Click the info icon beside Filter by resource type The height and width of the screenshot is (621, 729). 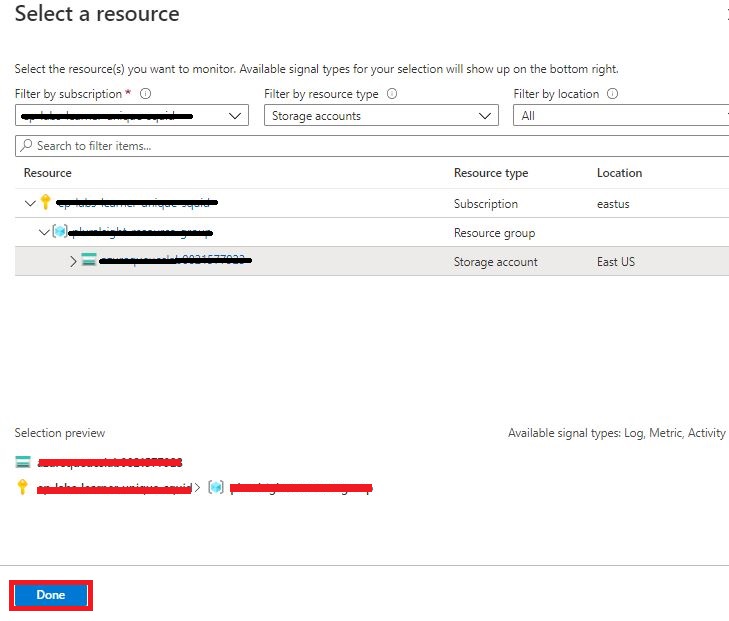coord(392,94)
